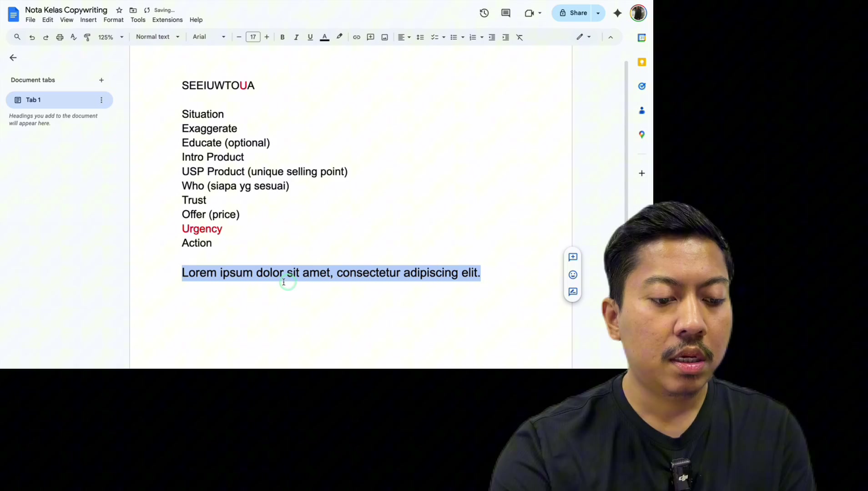
Task: Toggle italic formatting
Action: tap(296, 37)
